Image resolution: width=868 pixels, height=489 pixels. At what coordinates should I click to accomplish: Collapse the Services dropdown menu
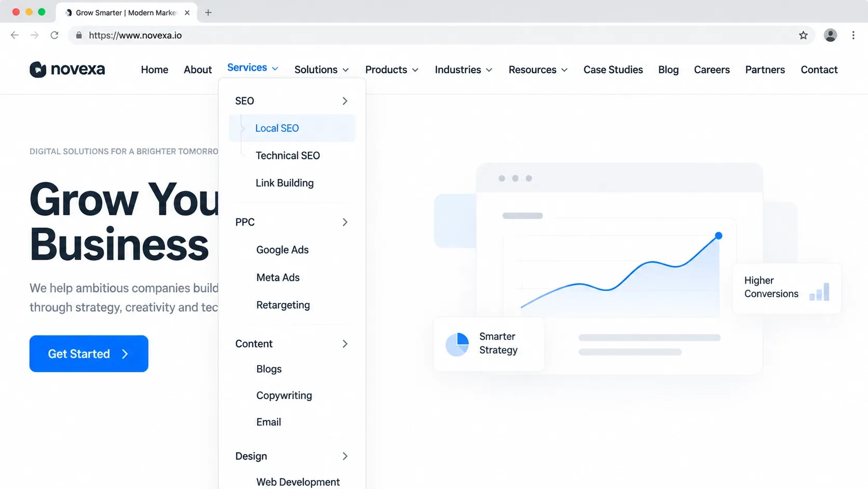pos(252,68)
